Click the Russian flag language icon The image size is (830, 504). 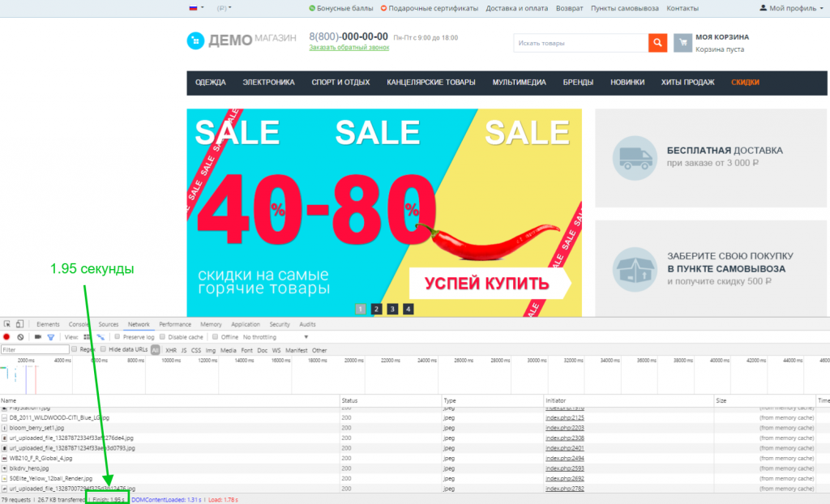[193, 8]
